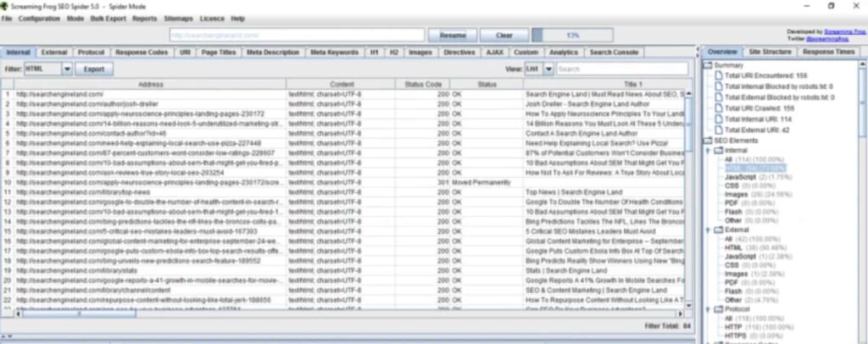
Task: Click the Internal JavaScript file icon
Action: [718, 178]
